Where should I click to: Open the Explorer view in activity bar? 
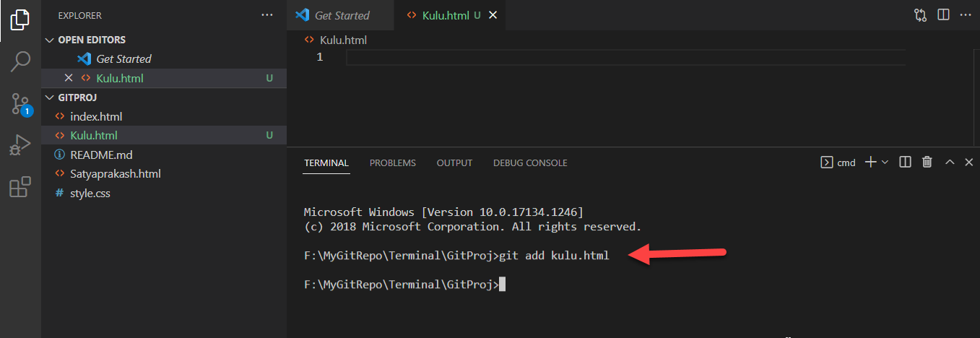(20, 19)
